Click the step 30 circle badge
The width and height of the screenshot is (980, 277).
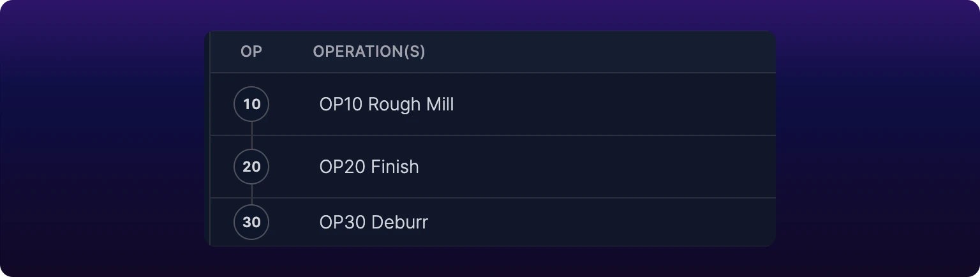coord(251,222)
